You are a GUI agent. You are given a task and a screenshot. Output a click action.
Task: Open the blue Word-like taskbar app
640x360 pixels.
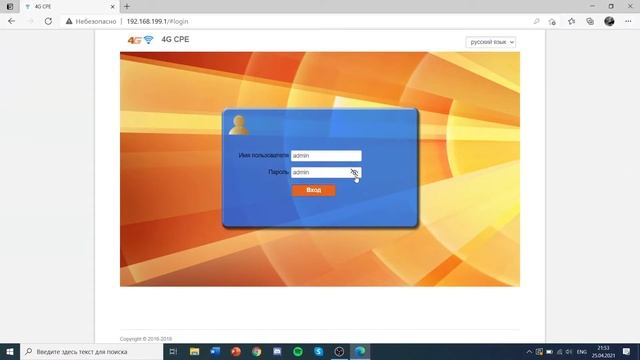(x=215, y=351)
